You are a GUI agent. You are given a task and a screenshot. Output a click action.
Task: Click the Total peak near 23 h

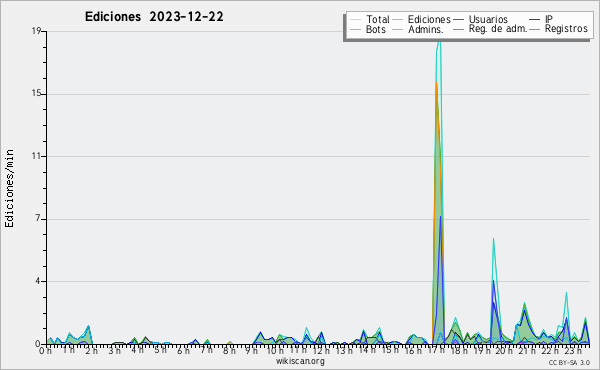566,293
